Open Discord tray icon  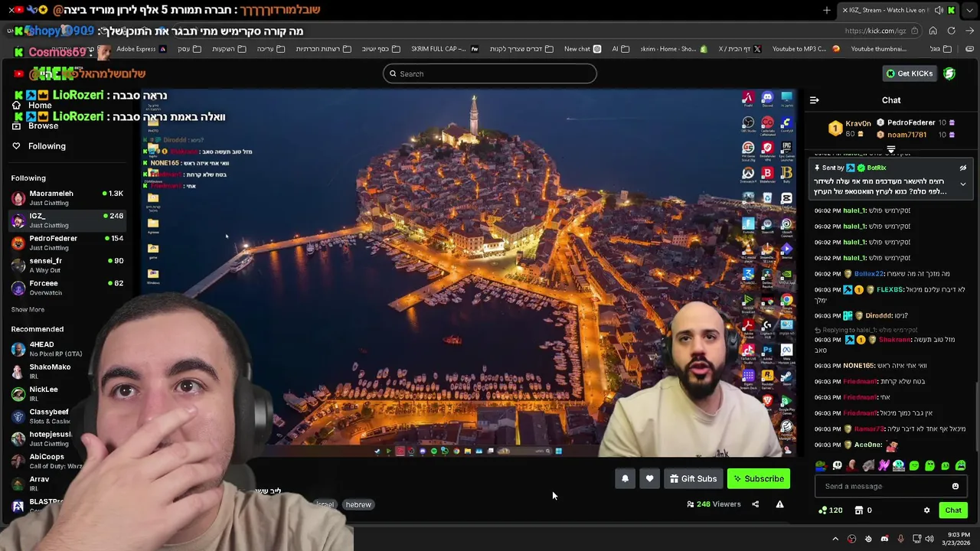click(x=884, y=539)
